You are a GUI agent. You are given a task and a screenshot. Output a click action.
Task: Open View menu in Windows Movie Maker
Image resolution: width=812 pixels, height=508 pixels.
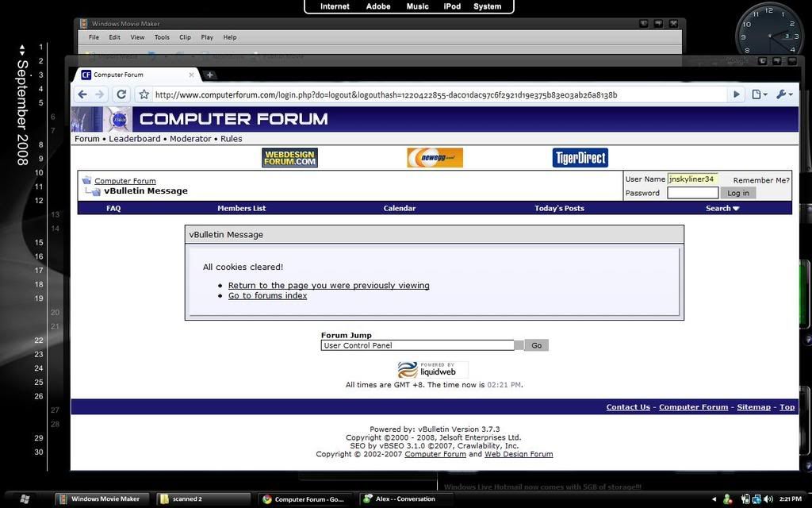coord(137,37)
